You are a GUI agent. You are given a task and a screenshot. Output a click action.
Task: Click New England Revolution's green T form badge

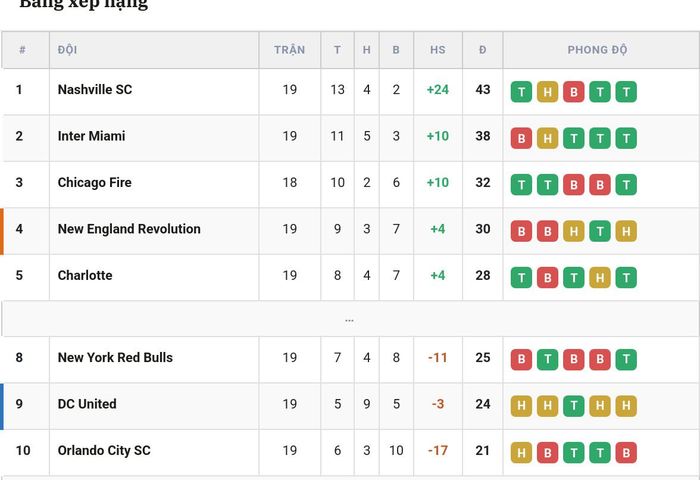click(x=600, y=231)
